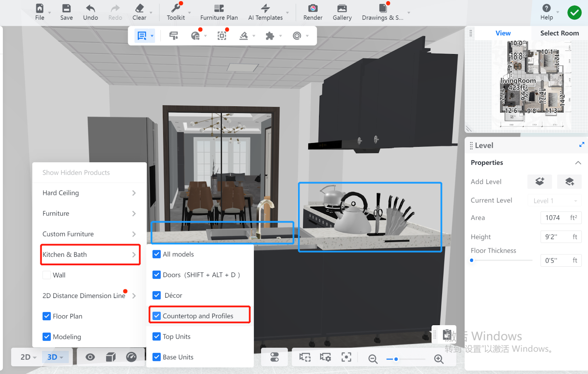Expand the Custom Furniture submenu

pos(89,234)
